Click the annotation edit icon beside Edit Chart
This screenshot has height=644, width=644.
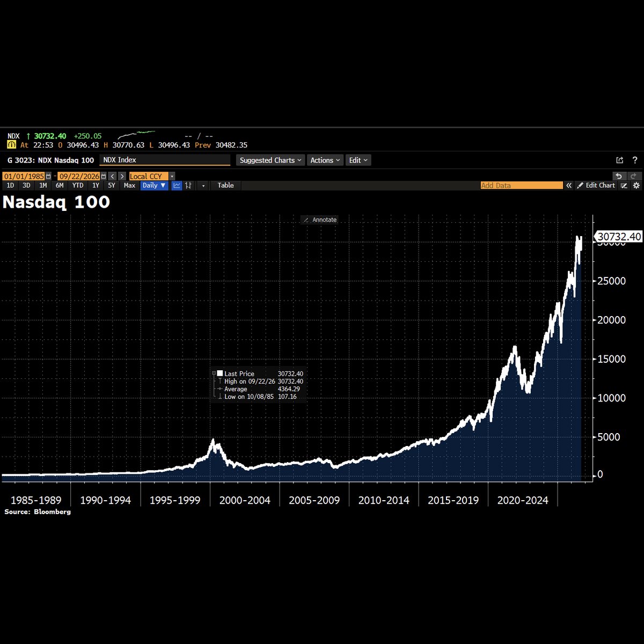(624, 185)
